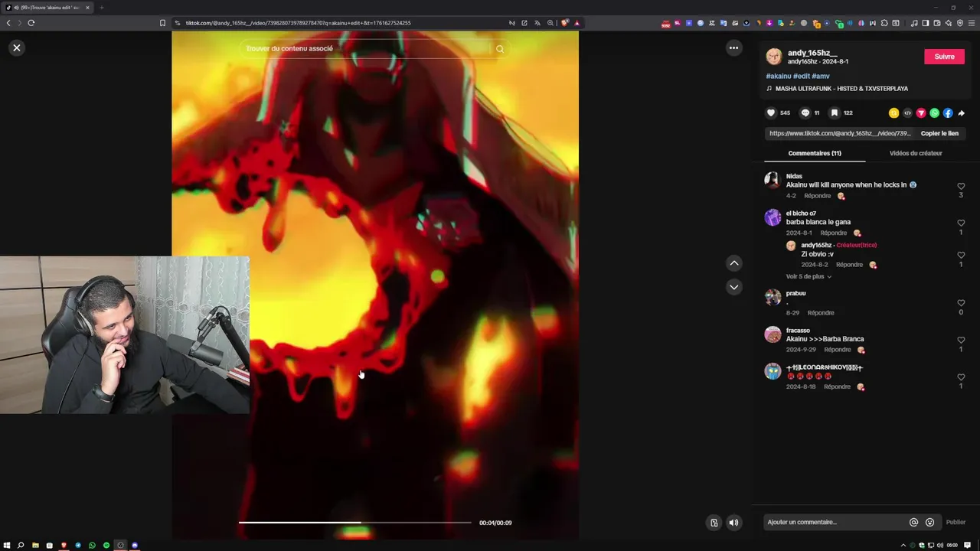The height and width of the screenshot is (551, 980).
Task: Open more share options arrow
Action: [x=962, y=112]
